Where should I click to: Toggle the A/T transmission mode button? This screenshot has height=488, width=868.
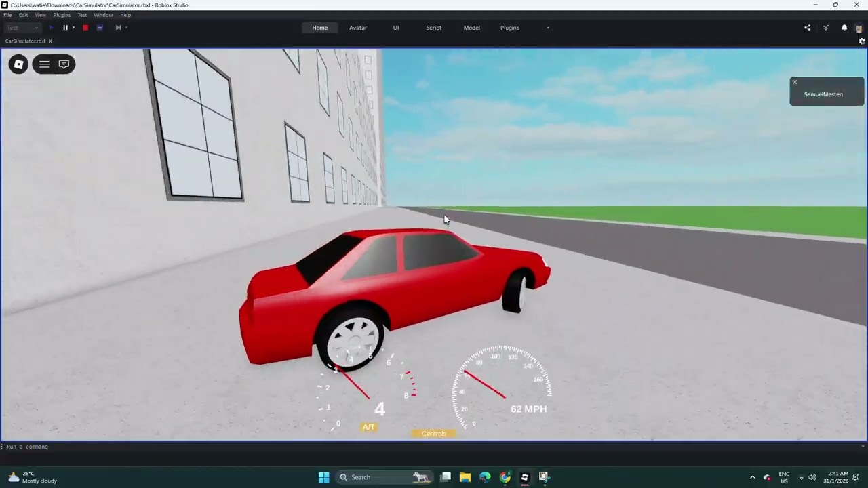click(368, 427)
